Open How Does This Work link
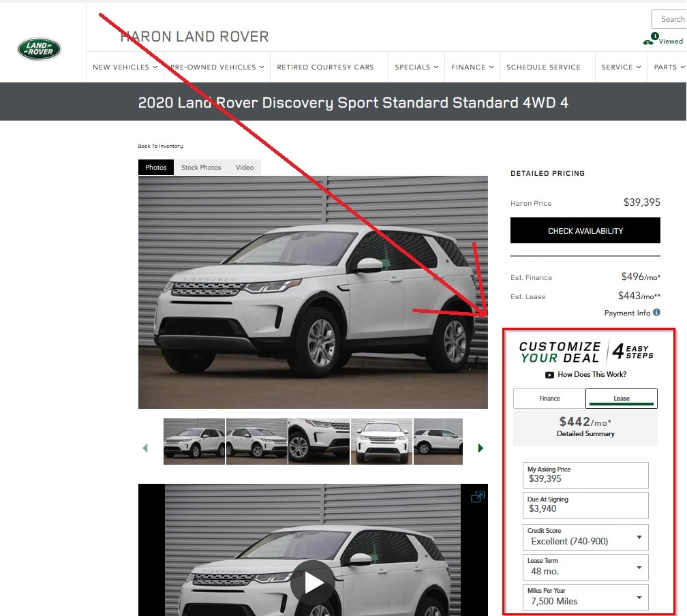This screenshot has height=616, width=687. coord(592,375)
